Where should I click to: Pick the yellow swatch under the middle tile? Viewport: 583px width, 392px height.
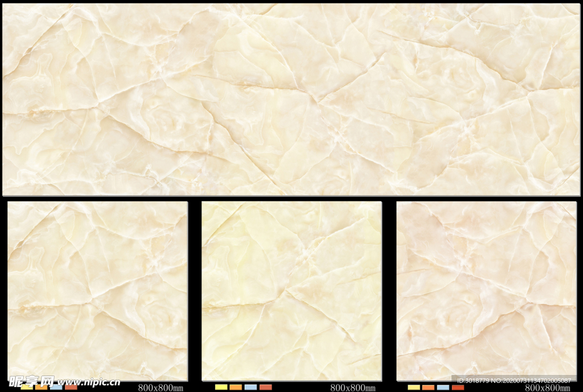pyautogui.click(x=221, y=387)
